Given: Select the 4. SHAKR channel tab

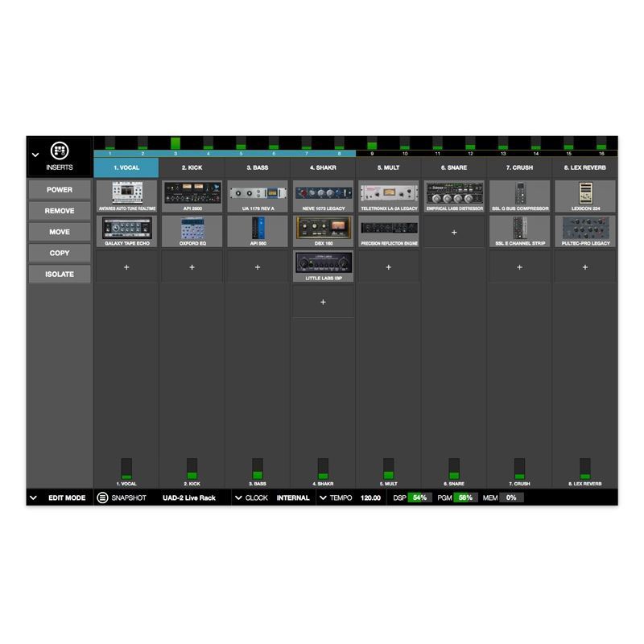Looking at the screenshot, I should click(324, 167).
